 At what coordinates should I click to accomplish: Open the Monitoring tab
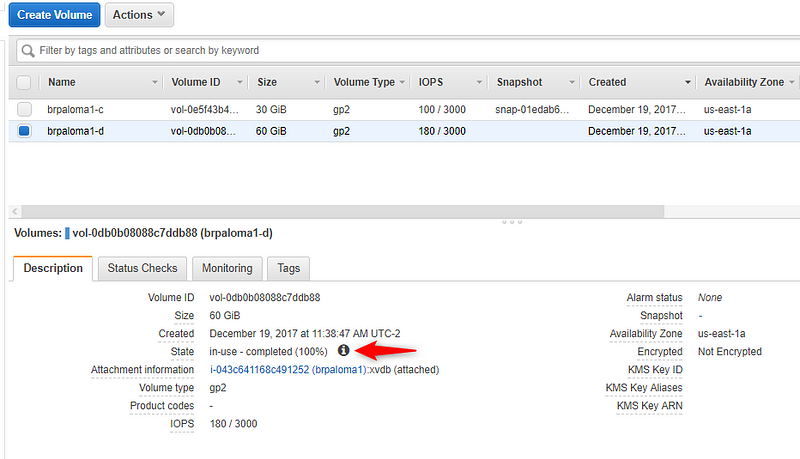tap(227, 268)
